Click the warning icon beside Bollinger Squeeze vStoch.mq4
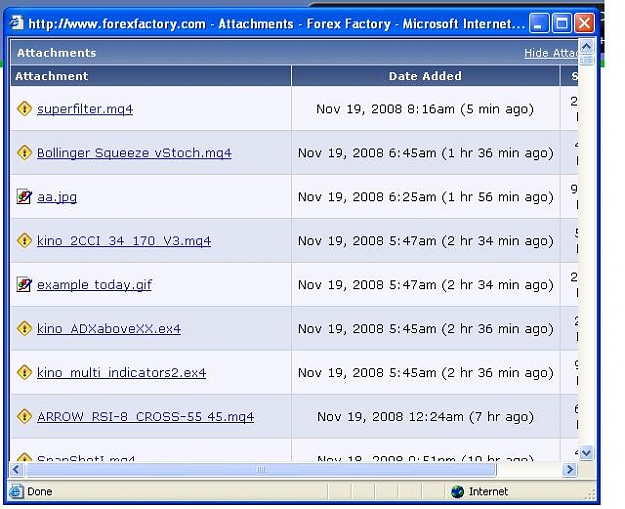 [24, 152]
